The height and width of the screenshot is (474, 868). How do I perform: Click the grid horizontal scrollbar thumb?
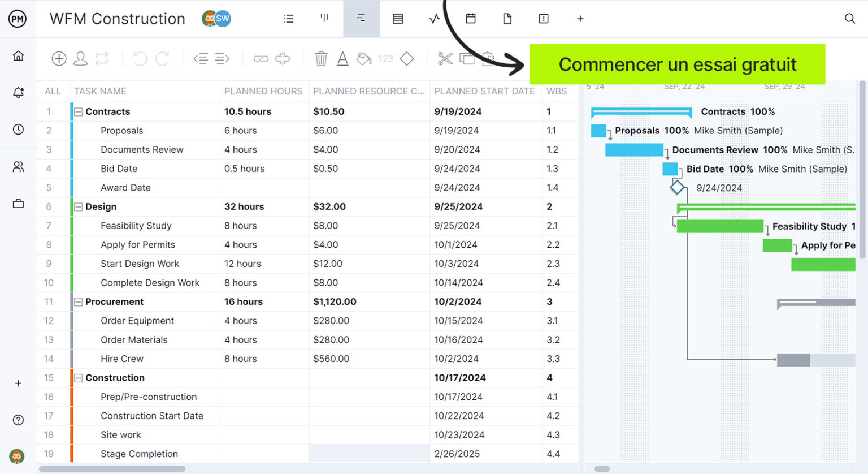pos(112,468)
